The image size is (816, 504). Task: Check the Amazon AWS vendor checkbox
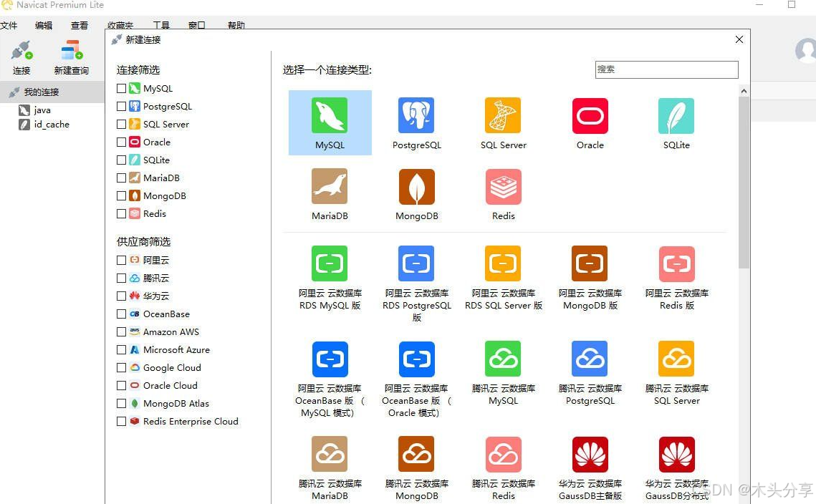tap(121, 332)
